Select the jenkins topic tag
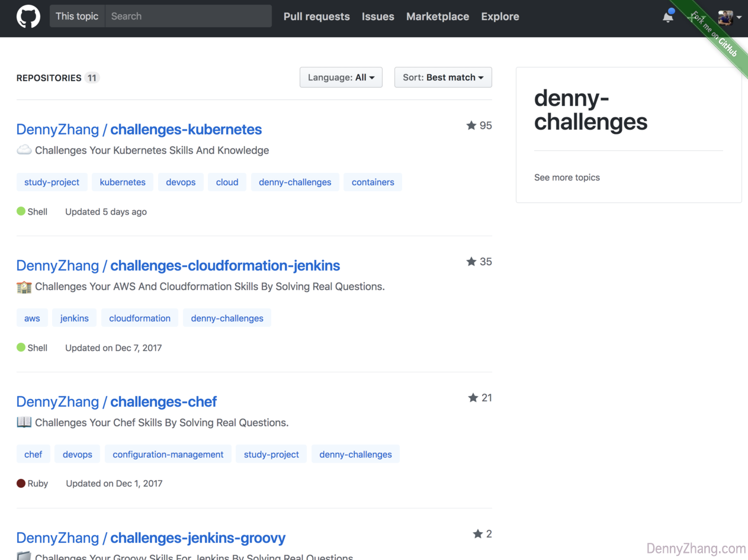 pos(75,318)
